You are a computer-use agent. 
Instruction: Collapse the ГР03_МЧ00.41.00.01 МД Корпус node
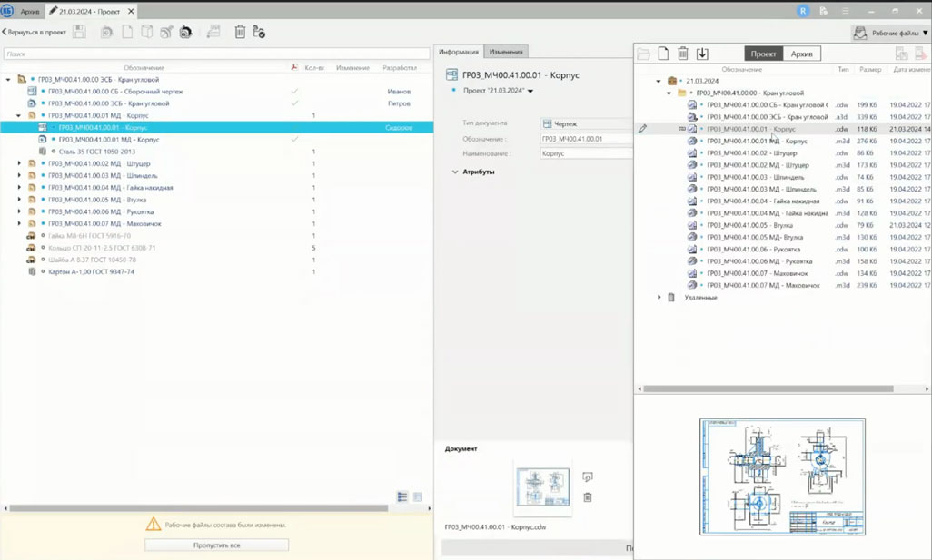click(18, 115)
